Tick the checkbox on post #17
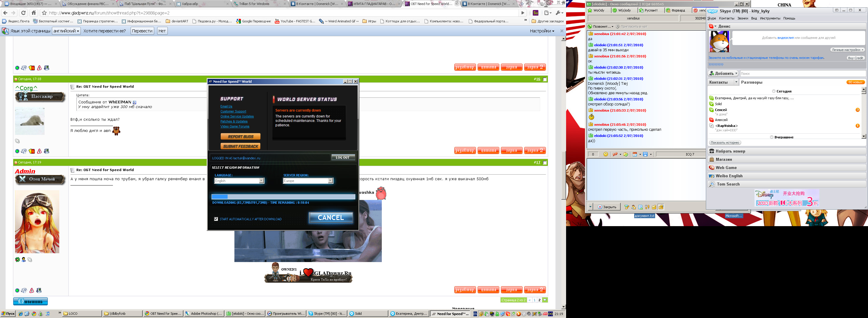This screenshot has width=868, height=318. tap(545, 163)
